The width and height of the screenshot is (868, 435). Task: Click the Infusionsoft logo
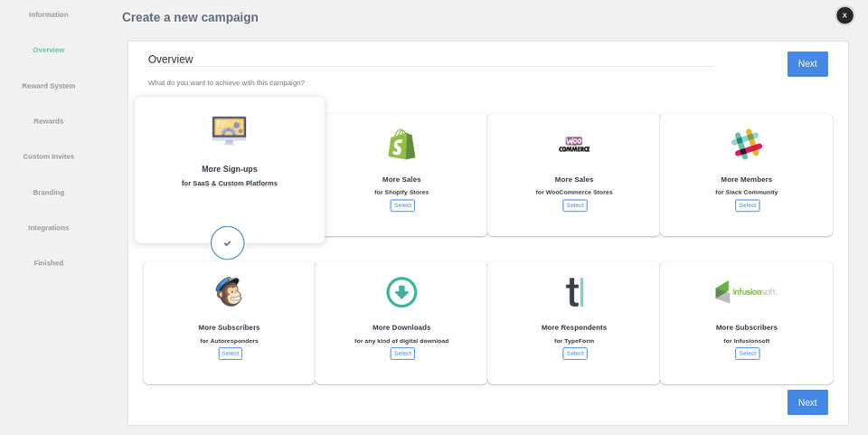[x=746, y=292]
